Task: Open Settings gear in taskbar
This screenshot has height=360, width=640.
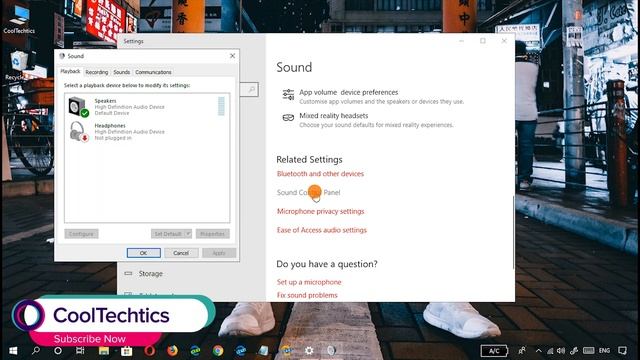Action: tap(309, 351)
